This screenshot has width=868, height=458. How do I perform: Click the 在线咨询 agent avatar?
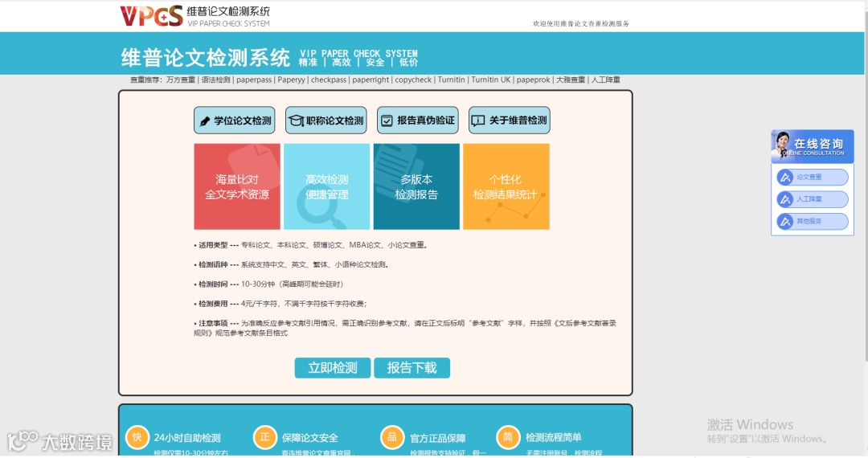pyautogui.click(x=782, y=146)
